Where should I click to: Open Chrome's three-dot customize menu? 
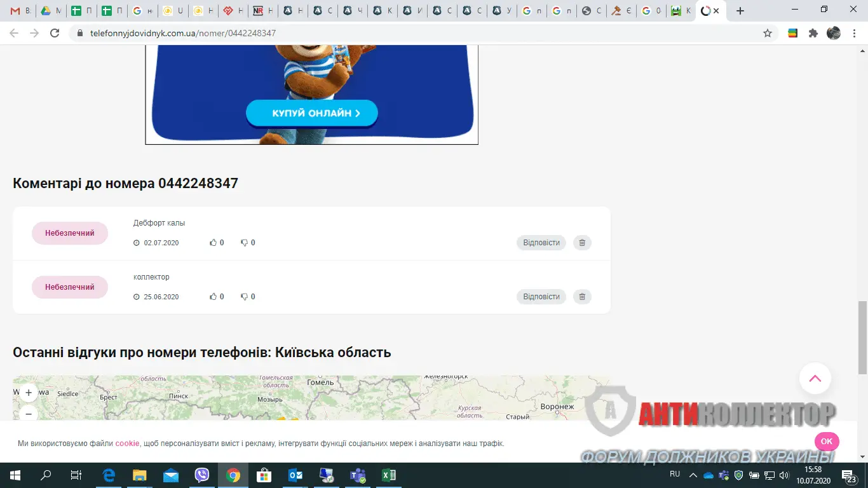point(853,32)
